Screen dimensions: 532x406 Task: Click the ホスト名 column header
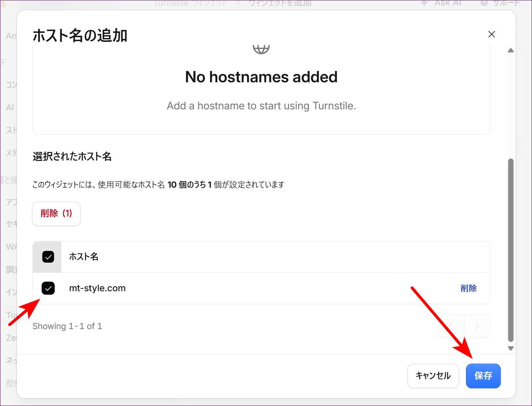coord(84,257)
